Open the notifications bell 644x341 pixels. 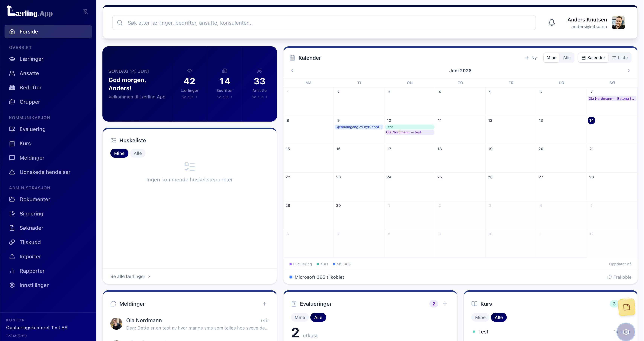[x=552, y=23]
